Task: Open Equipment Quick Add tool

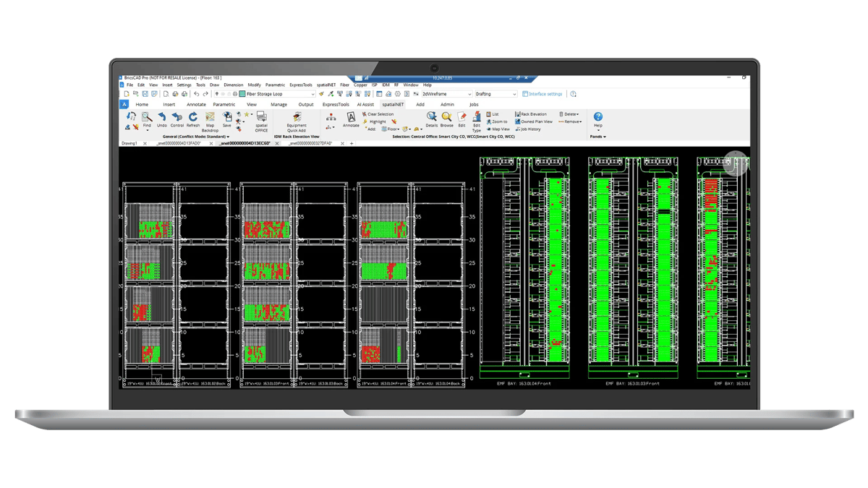Action: point(297,119)
